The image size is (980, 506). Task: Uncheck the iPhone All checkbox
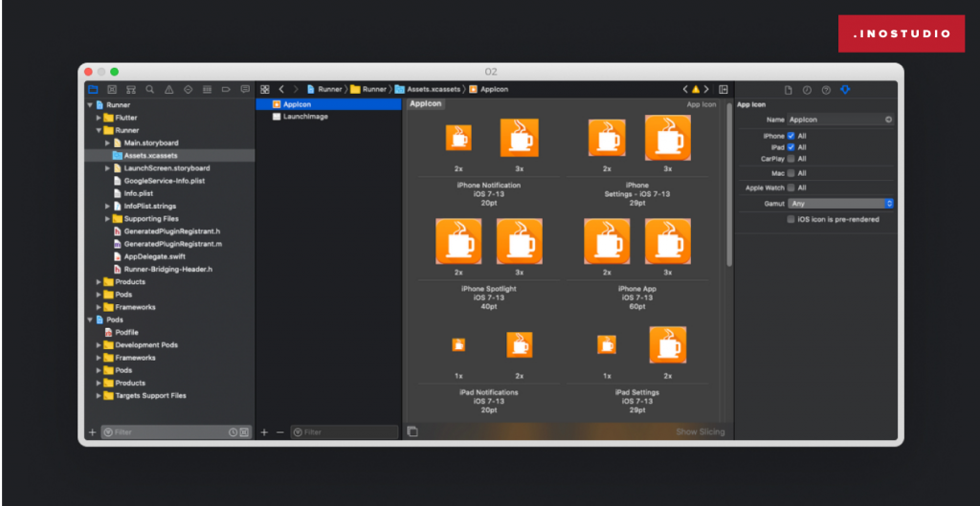(791, 136)
